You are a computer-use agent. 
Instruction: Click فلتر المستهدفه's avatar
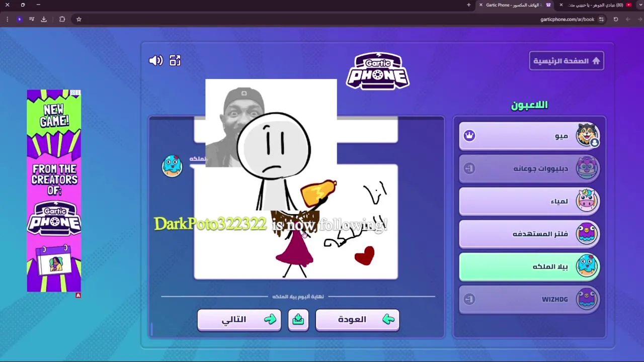[587, 233]
